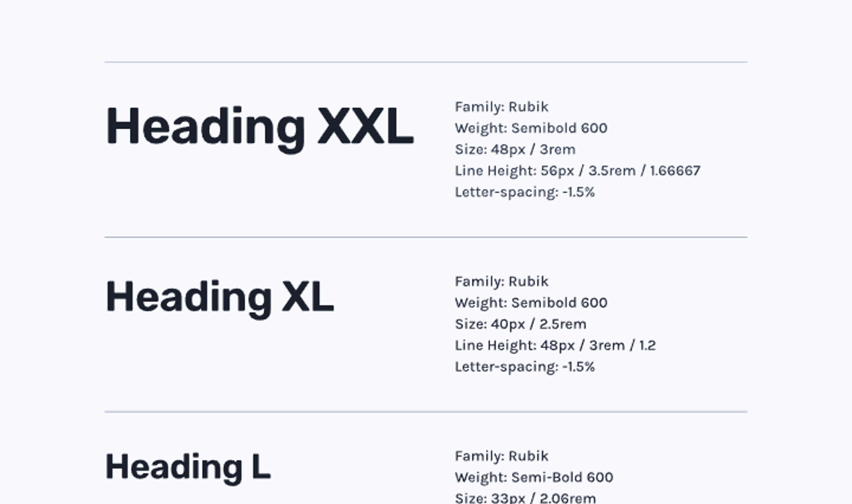Click "Family: Rubik" under Heading XXL specs
This screenshot has height=504, width=852.
[x=502, y=107]
